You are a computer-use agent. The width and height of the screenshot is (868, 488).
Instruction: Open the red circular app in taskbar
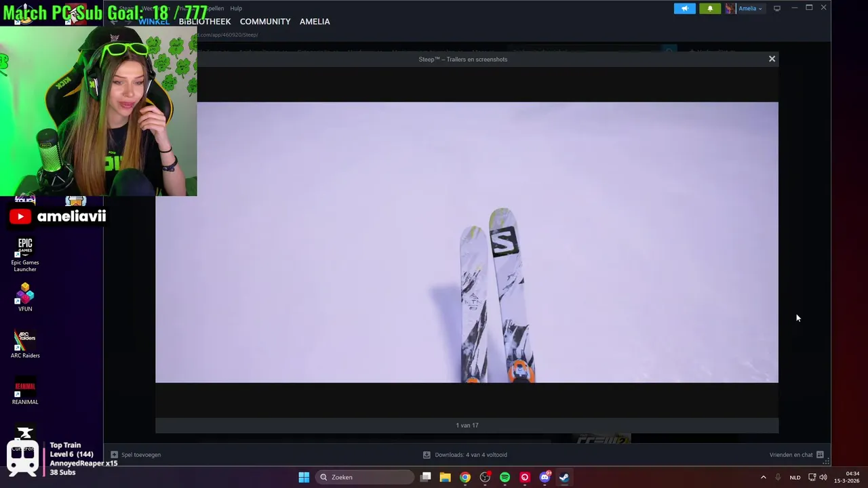(524, 477)
